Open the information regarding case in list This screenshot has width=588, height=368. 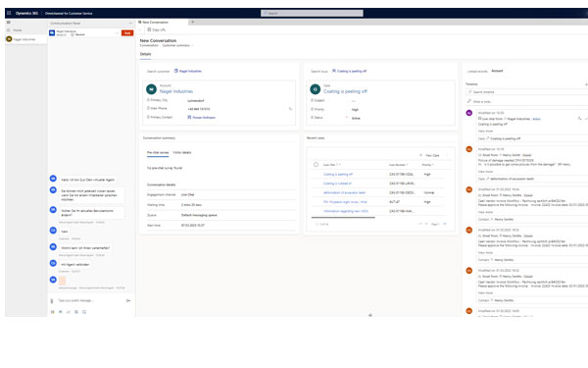(345, 211)
